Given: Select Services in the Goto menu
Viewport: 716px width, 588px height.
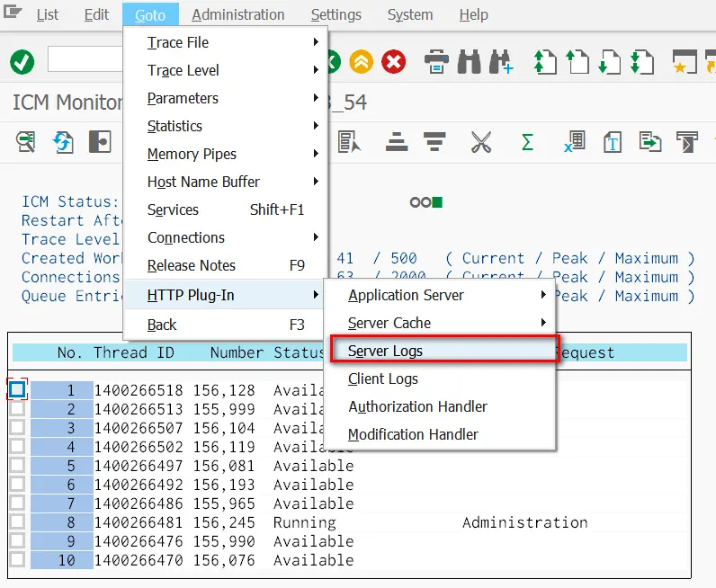Looking at the screenshot, I should [x=226, y=209].
